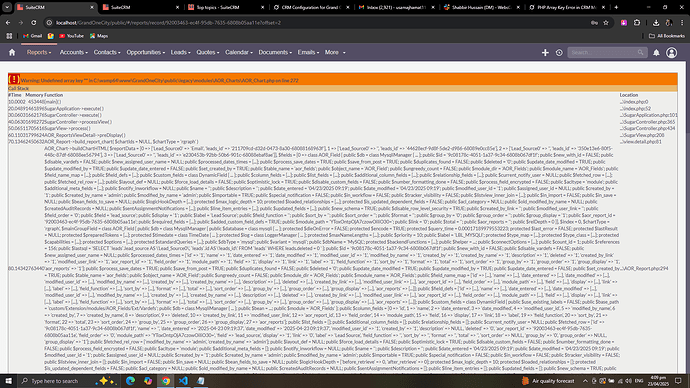This screenshot has width=690, height=388.
Task: Expand the More menu
Action: [x=335, y=52]
